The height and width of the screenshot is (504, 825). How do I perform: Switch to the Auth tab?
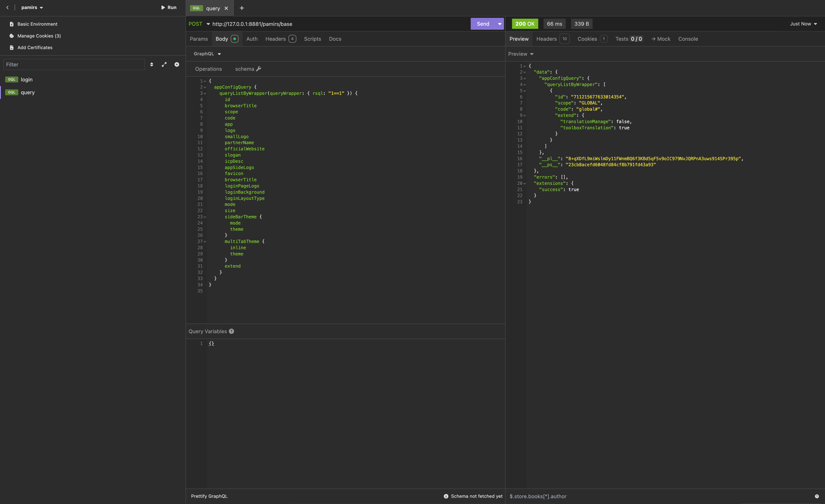tap(252, 39)
